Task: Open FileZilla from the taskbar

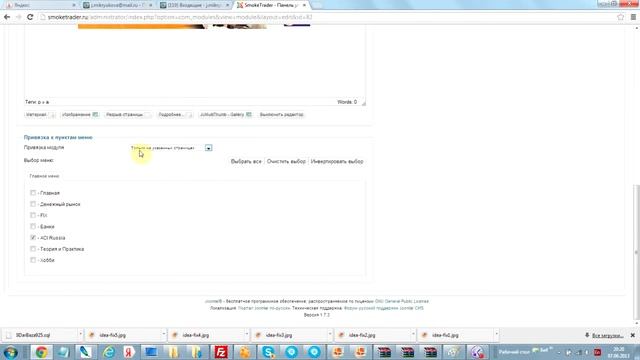Action: (221, 352)
